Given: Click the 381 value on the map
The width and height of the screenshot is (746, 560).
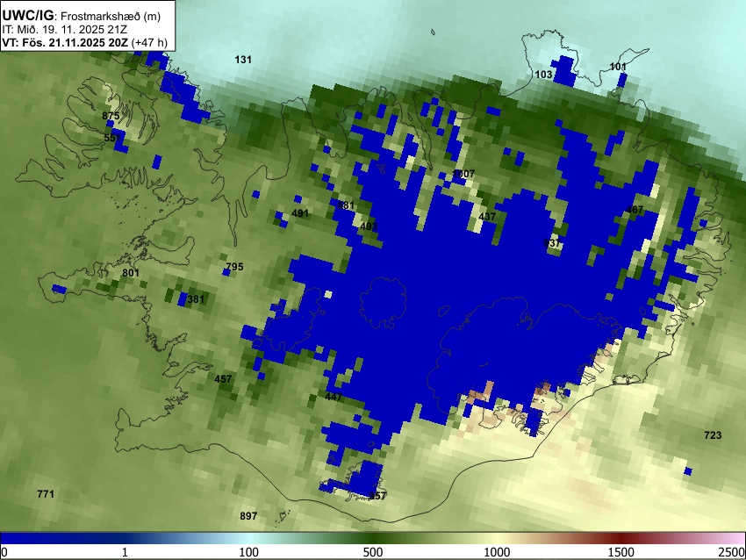Looking at the screenshot, I should coord(196,299).
